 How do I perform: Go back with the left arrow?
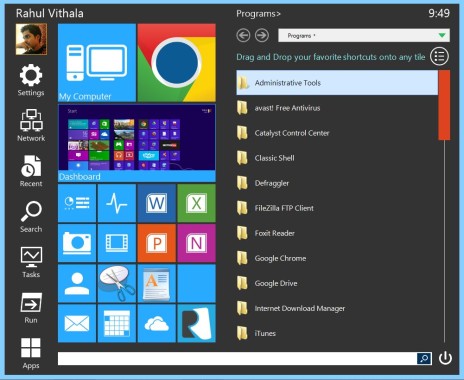pos(243,35)
